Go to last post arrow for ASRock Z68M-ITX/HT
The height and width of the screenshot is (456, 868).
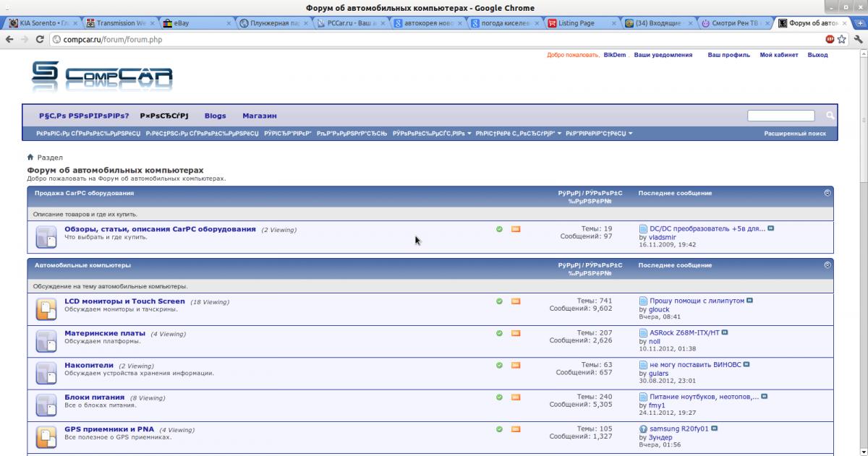pyautogui.click(x=725, y=333)
